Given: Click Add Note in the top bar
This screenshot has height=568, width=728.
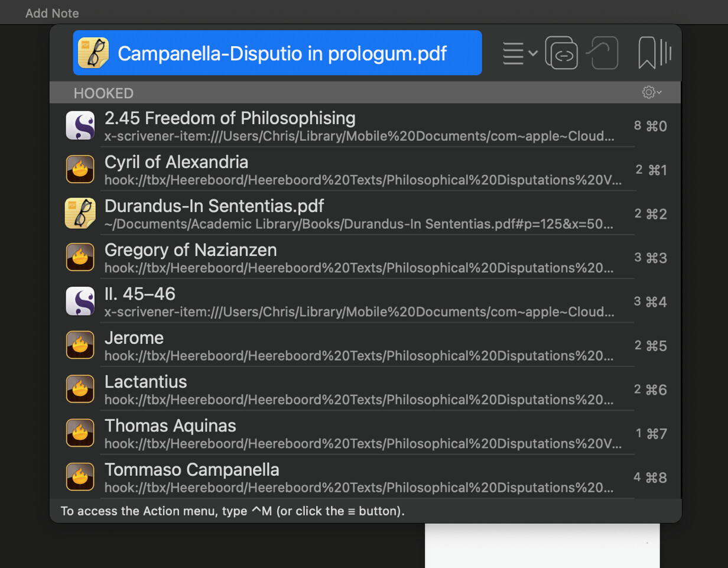Looking at the screenshot, I should point(52,13).
